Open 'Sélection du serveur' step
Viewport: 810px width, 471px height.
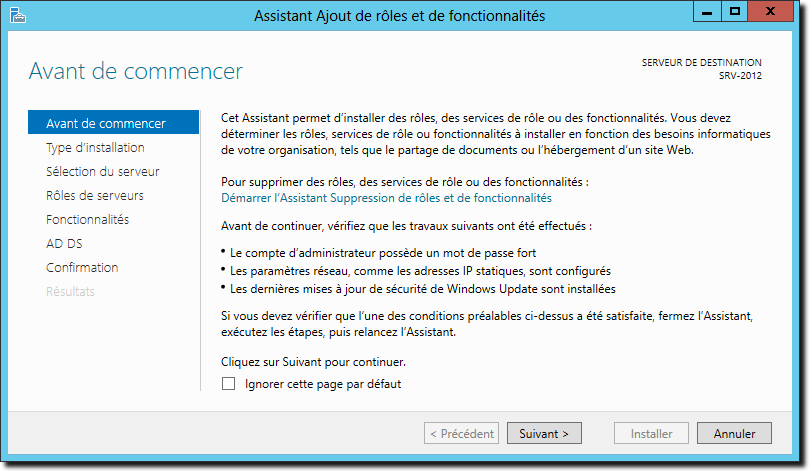point(102,171)
